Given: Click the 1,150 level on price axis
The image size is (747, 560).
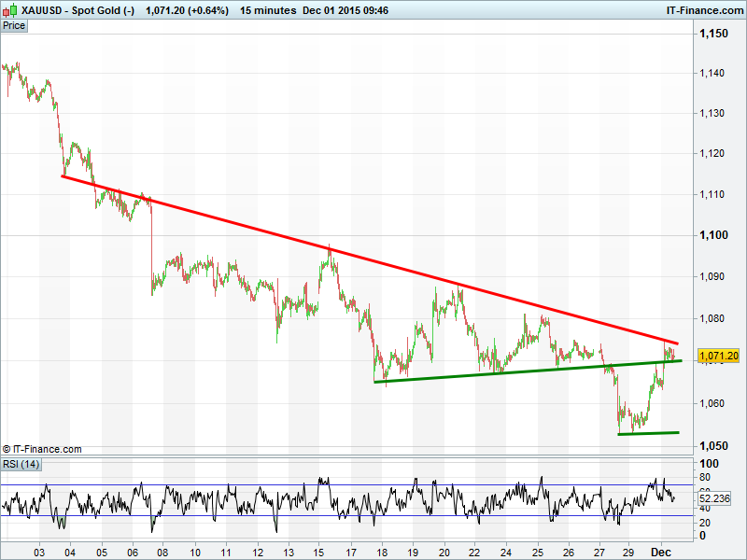Looking at the screenshot, I should pyautogui.click(x=714, y=34).
